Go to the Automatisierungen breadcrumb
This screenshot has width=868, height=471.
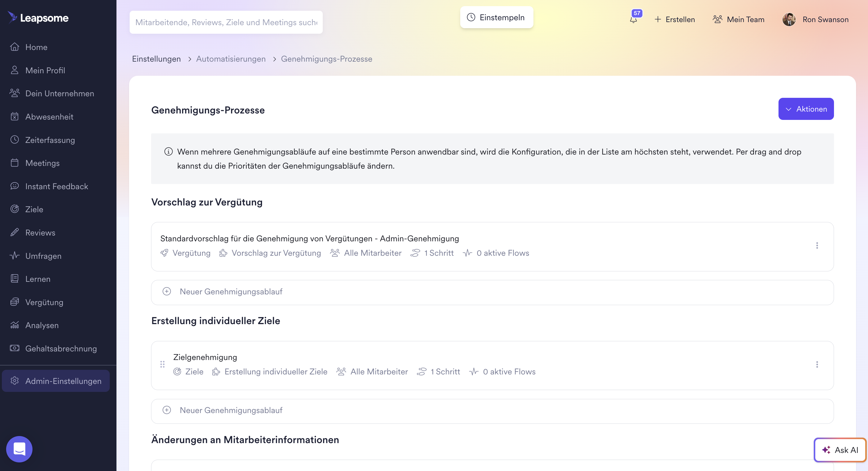click(231, 59)
